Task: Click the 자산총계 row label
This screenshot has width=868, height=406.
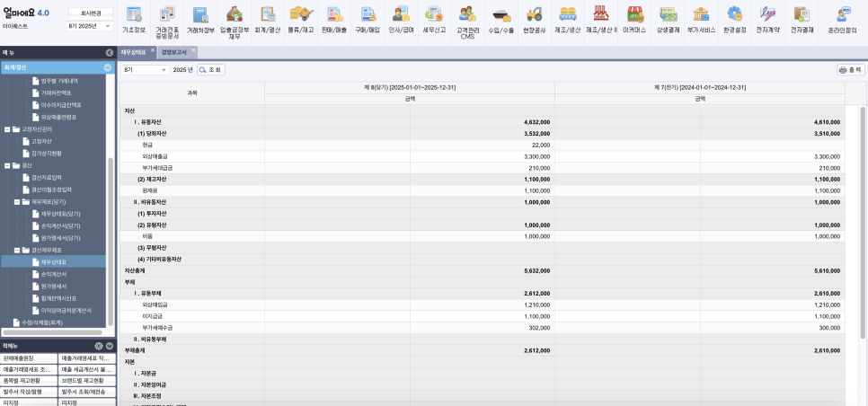Action: tap(136, 270)
